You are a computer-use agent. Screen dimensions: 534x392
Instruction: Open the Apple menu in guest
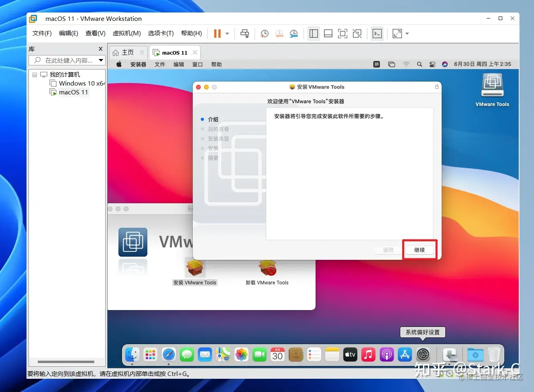click(119, 64)
